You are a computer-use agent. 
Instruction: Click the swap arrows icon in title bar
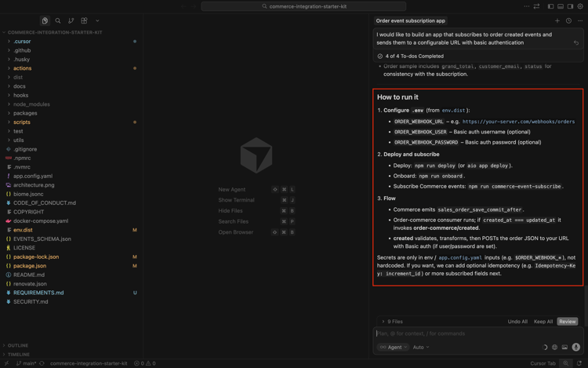[536, 6]
